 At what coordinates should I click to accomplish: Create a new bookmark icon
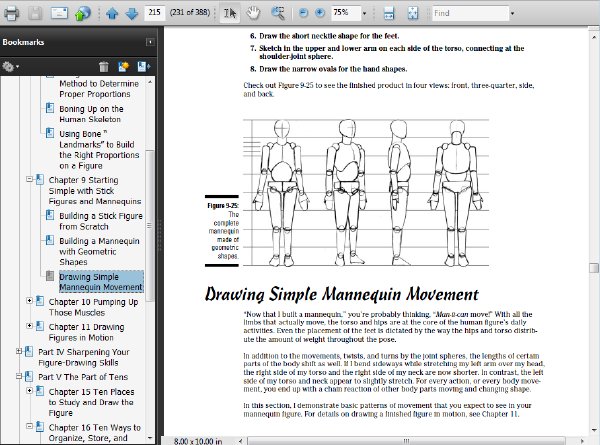[124, 67]
